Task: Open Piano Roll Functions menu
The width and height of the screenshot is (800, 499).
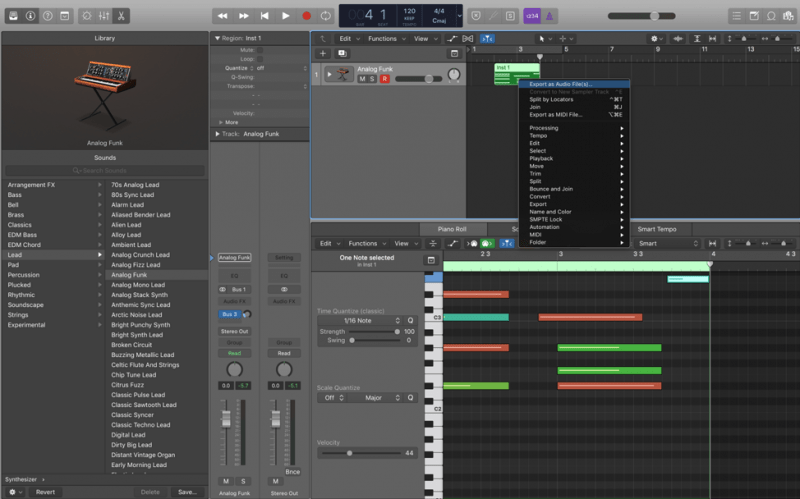Action: click(x=367, y=243)
